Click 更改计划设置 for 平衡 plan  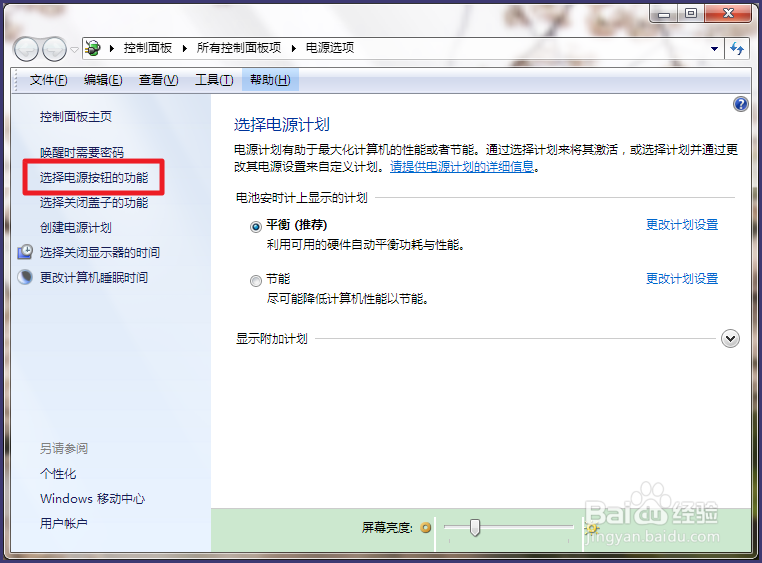tap(682, 224)
